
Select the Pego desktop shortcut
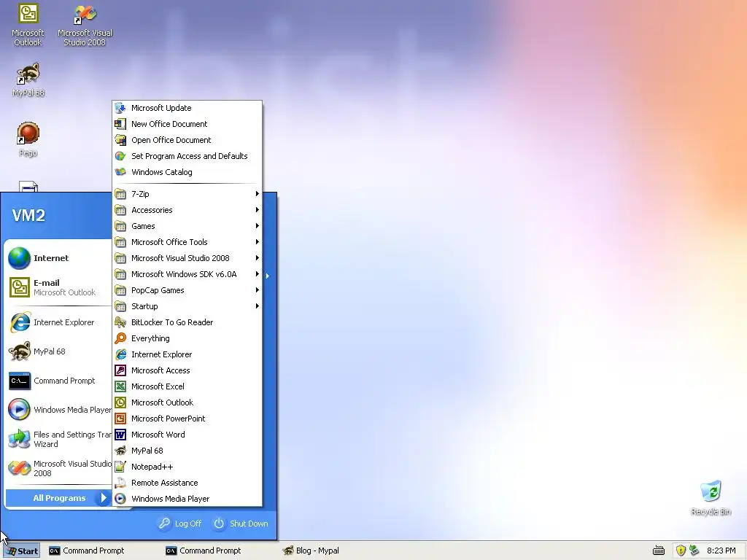pos(28,139)
